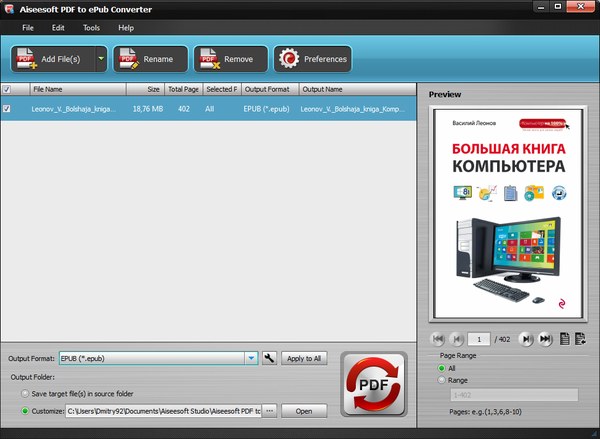Click the Rename toolbar button

[x=150, y=59]
